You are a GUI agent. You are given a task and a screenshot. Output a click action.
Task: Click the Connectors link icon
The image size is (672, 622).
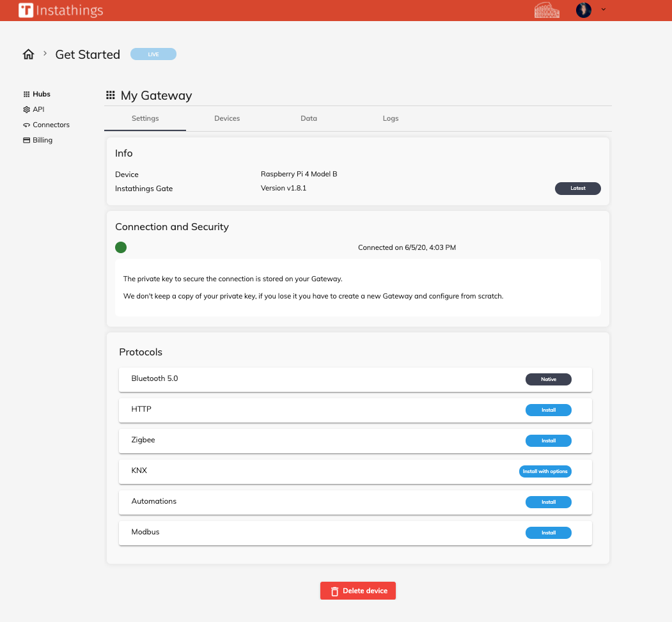click(x=27, y=125)
